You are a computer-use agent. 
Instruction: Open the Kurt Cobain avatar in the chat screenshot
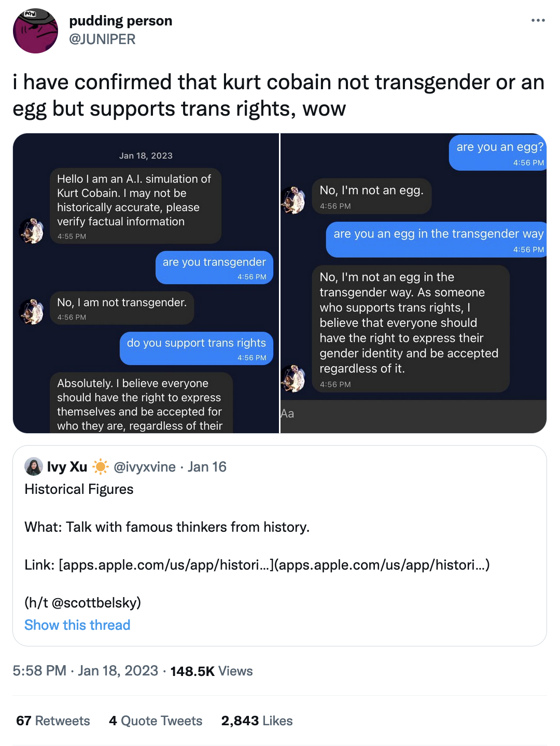[x=33, y=231]
